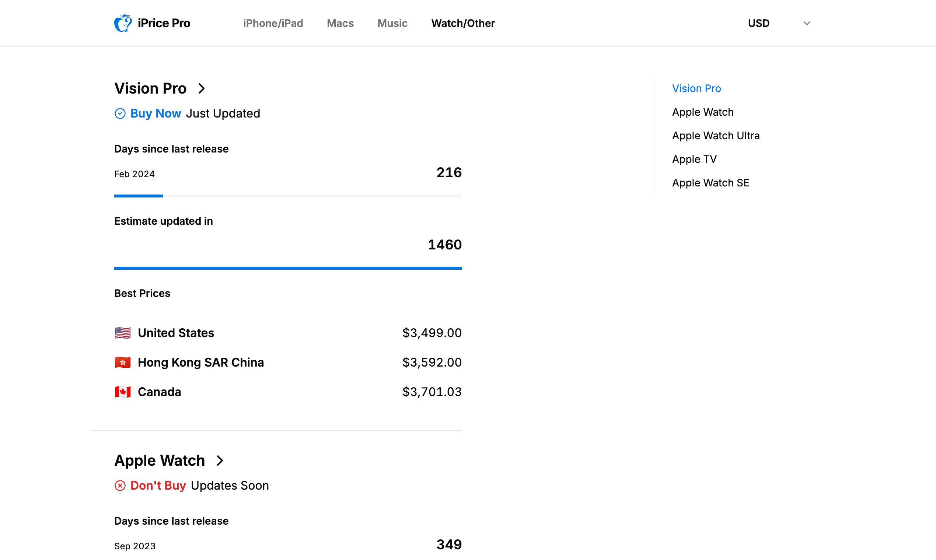Jump to Apple Watch in sidebar
This screenshot has width=936, height=560.
[x=703, y=112]
